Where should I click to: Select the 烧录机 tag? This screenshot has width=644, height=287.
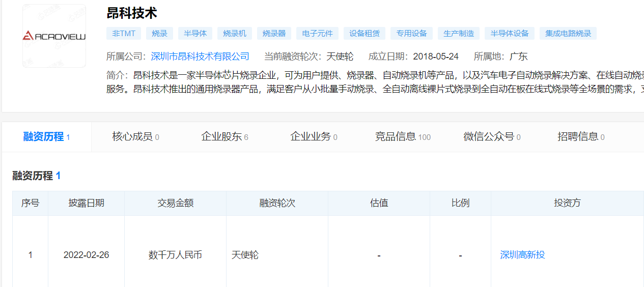pos(235,34)
